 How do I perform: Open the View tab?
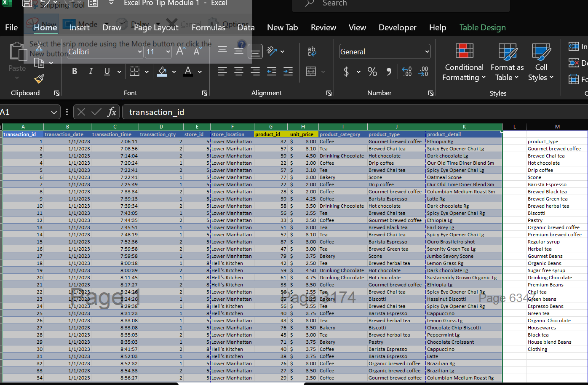(357, 27)
